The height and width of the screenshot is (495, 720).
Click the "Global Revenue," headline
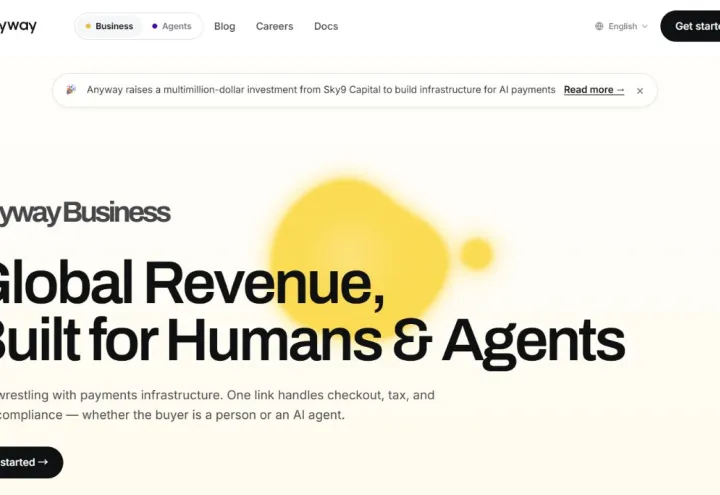192,283
